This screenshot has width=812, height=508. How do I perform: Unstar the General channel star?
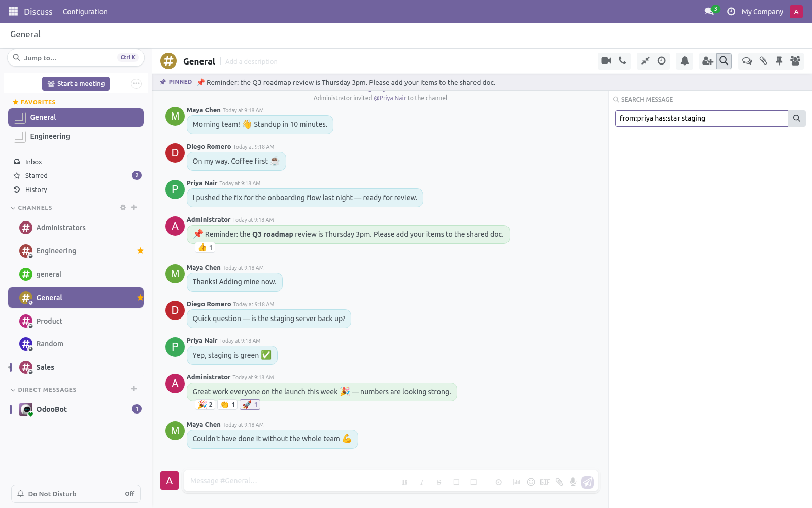point(141,298)
